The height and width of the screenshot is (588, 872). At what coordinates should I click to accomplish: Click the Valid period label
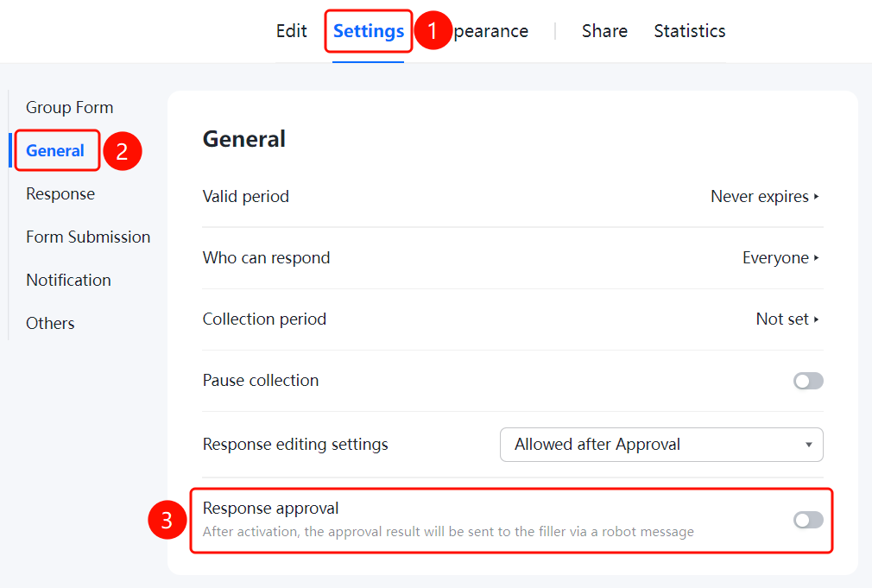coord(246,196)
